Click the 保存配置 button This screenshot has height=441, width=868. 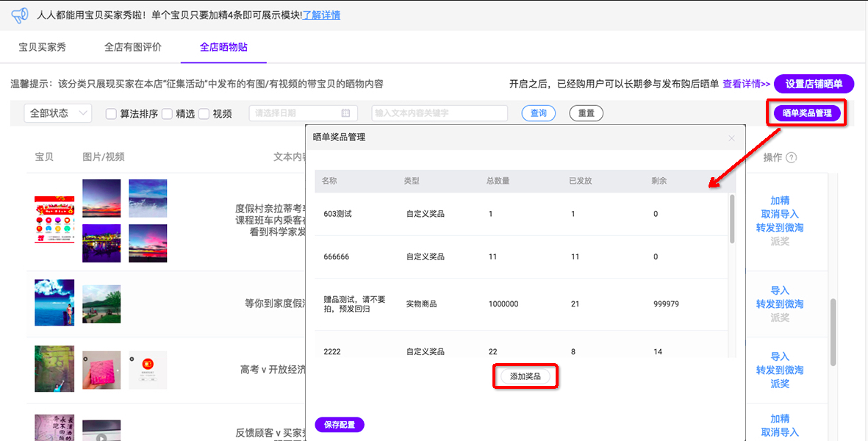point(340,425)
